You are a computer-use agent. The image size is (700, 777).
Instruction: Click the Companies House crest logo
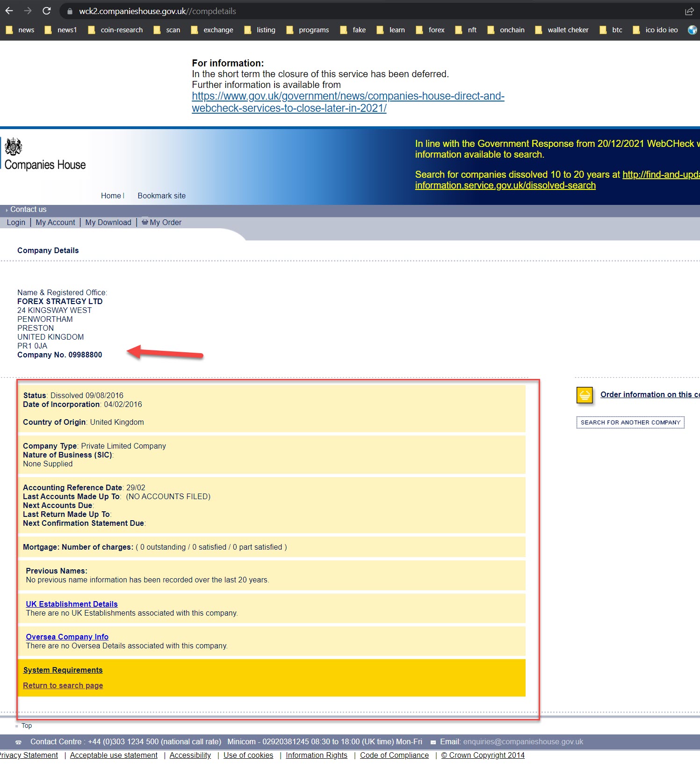pos(13,146)
